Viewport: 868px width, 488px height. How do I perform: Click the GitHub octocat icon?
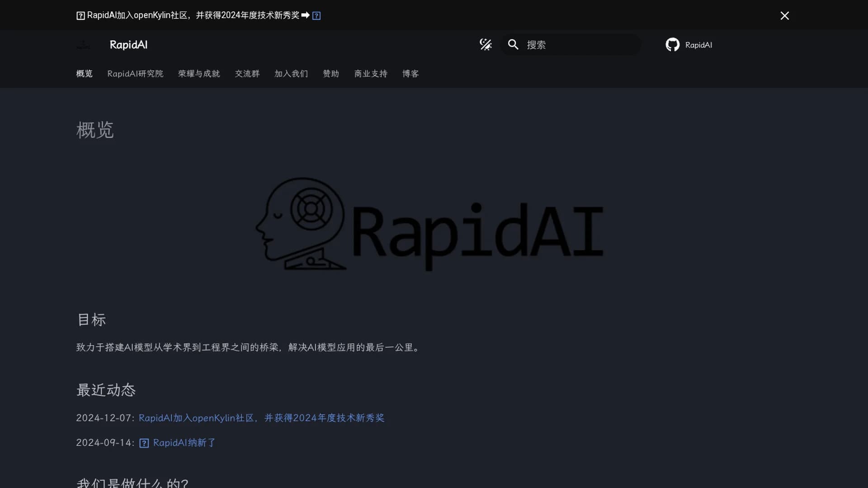673,45
